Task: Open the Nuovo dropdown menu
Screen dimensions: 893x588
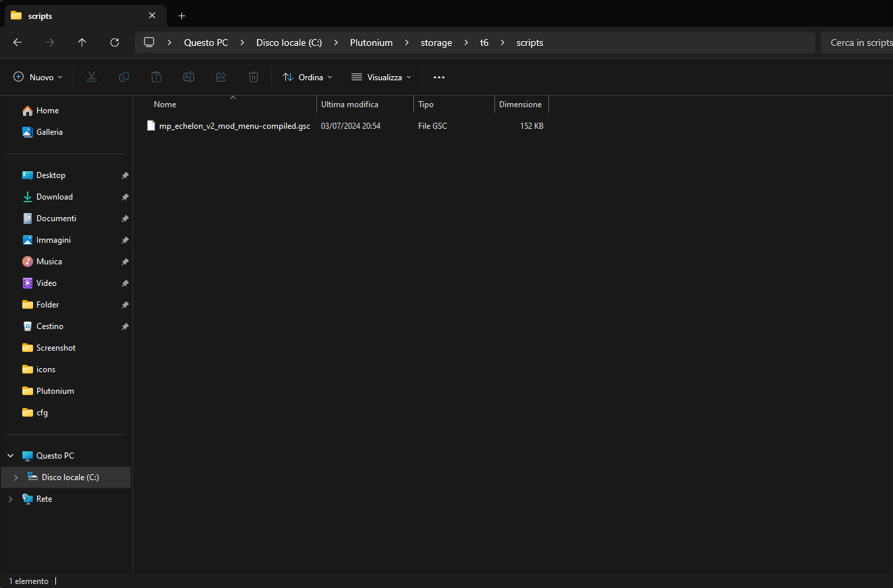Action: 38,78
